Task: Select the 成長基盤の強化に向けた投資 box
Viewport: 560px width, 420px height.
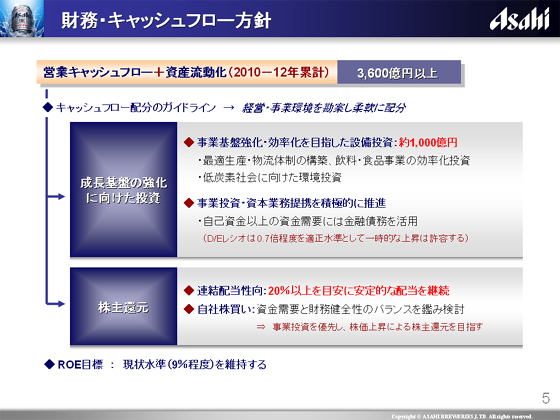Action: coord(124,190)
